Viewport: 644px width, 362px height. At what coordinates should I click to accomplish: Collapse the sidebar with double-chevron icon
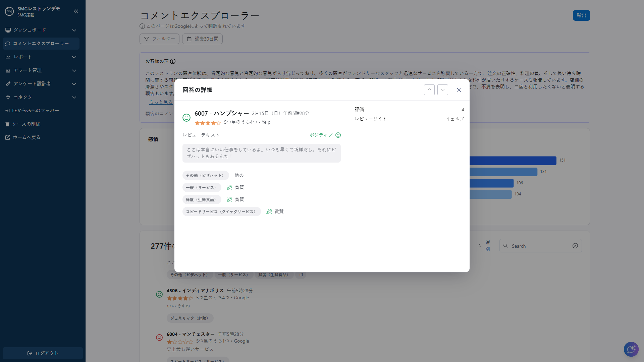click(x=76, y=11)
